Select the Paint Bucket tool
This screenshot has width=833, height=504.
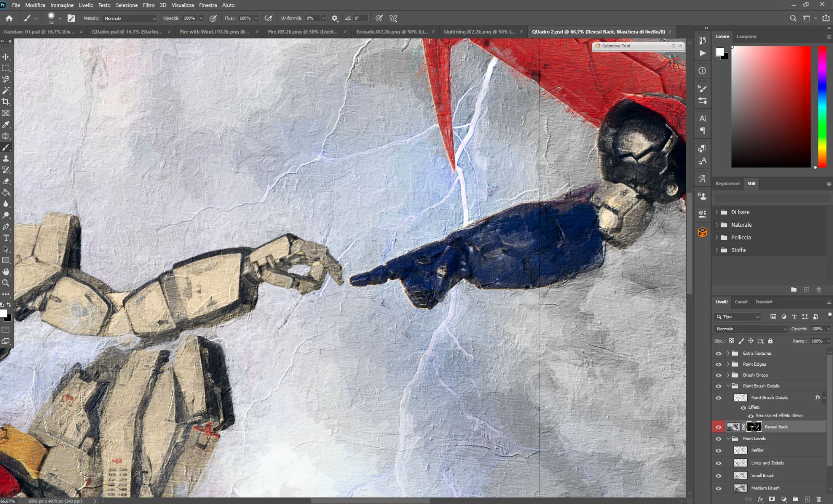[x=6, y=192]
